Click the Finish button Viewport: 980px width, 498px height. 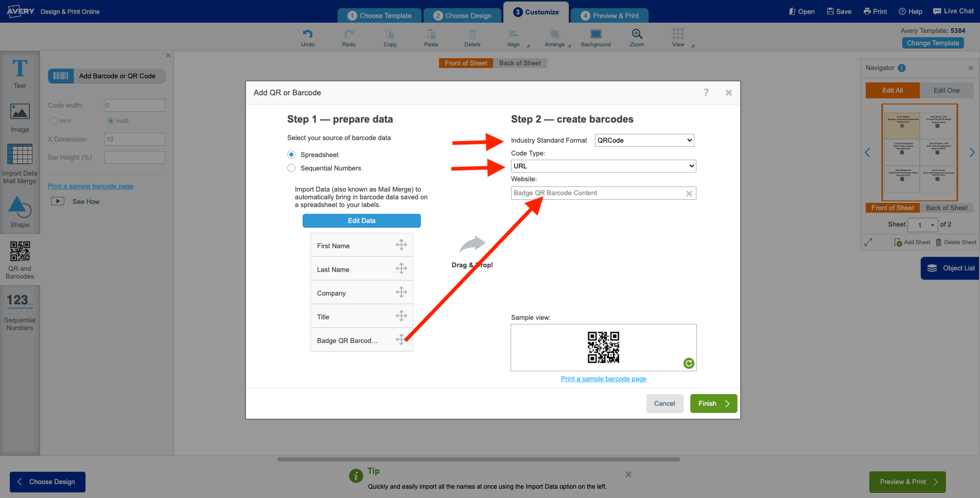pyautogui.click(x=713, y=403)
